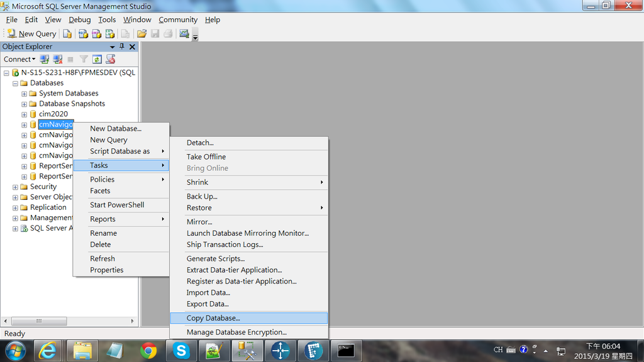Select the cim2020 database
This screenshot has width=644, height=362.
click(53, 114)
